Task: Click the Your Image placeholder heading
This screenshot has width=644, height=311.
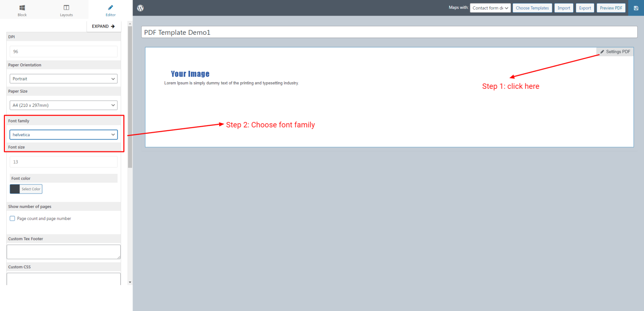Action: tap(190, 73)
